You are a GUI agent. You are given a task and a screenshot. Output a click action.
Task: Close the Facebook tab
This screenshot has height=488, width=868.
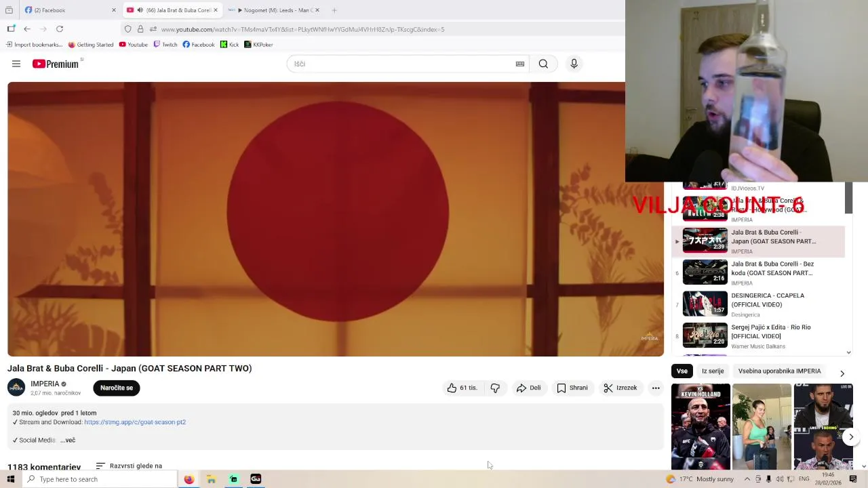click(113, 10)
